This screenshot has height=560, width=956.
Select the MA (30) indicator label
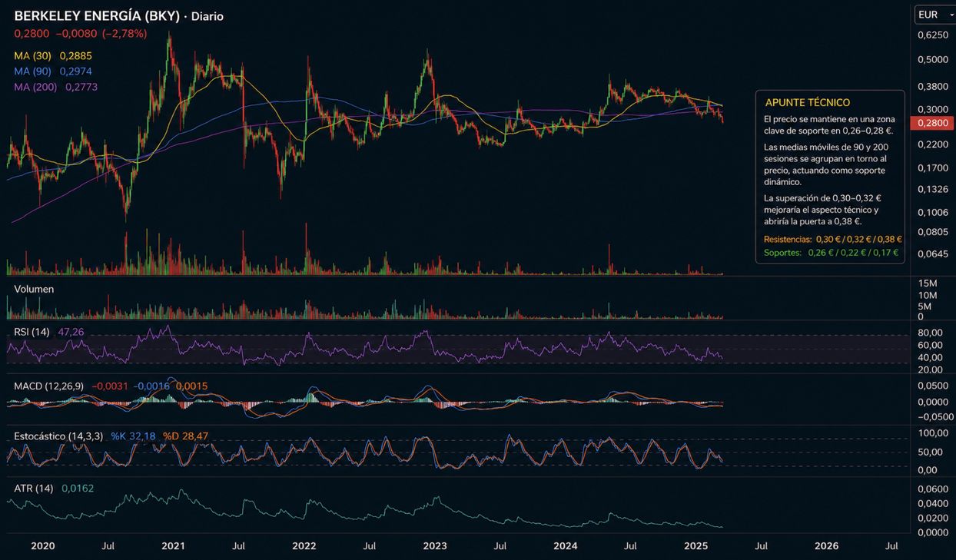coord(32,56)
